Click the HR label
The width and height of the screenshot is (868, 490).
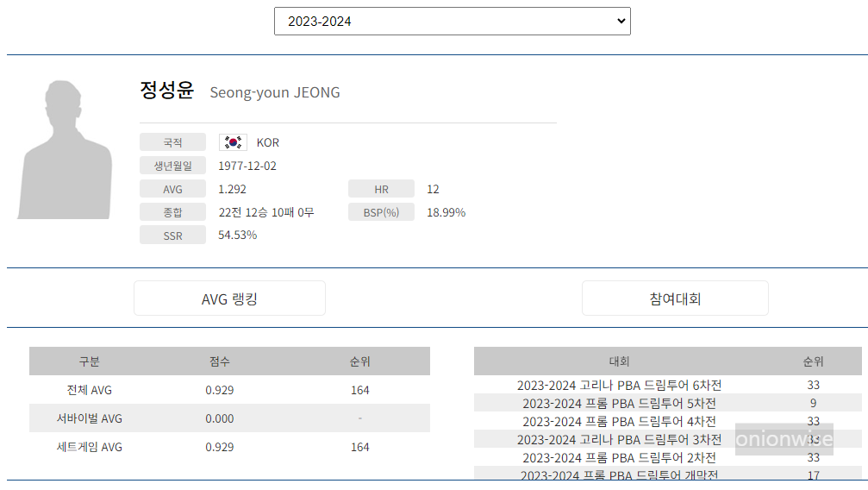381,189
